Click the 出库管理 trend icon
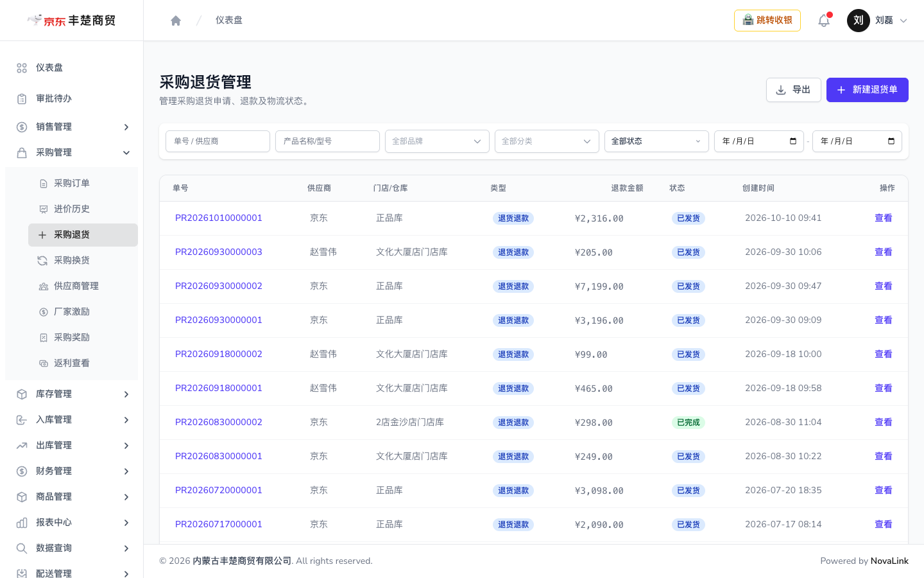 pyautogui.click(x=22, y=446)
